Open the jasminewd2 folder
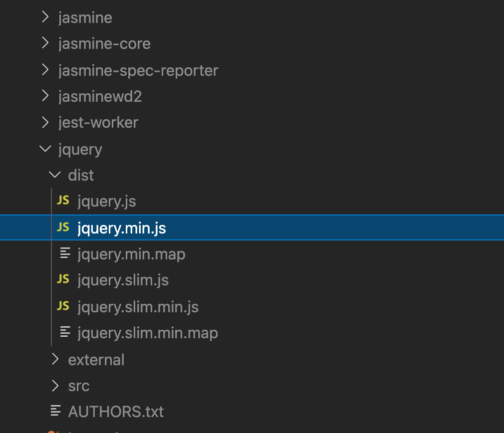 point(100,96)
